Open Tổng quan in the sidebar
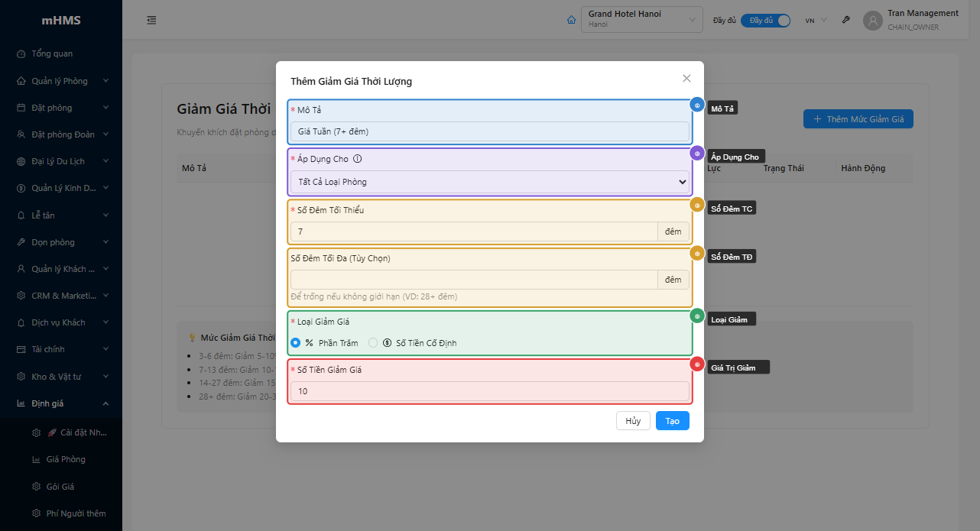The image size is (980, 531). pyautogui.click(x=52, y=53)
